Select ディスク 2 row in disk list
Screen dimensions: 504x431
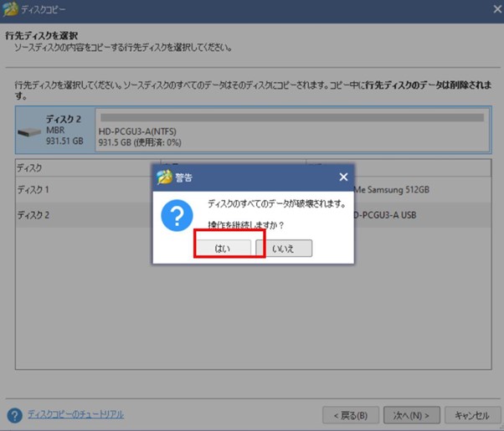(253, 215)
